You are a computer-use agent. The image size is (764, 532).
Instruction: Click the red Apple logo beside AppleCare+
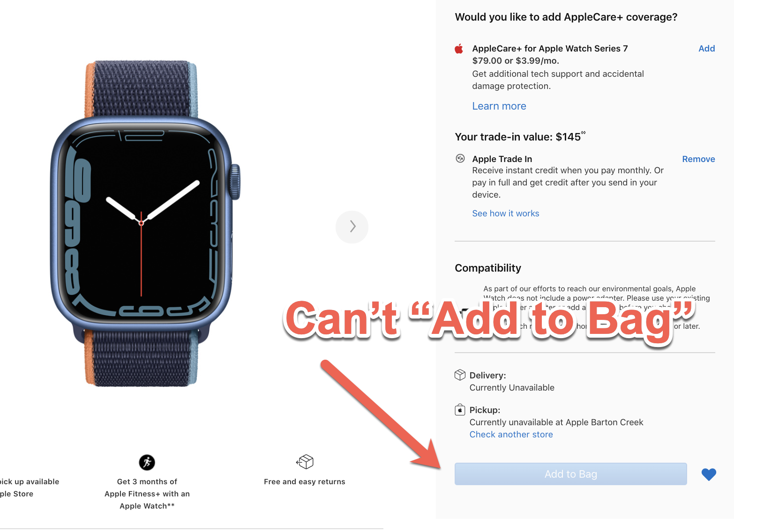point(459,49)
